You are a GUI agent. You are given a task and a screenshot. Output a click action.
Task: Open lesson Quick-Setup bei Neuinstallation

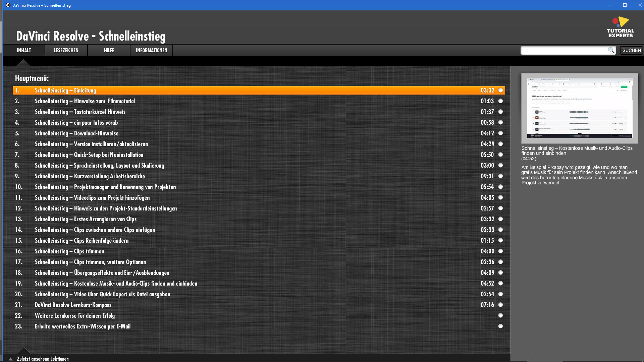tap(259, 155)
